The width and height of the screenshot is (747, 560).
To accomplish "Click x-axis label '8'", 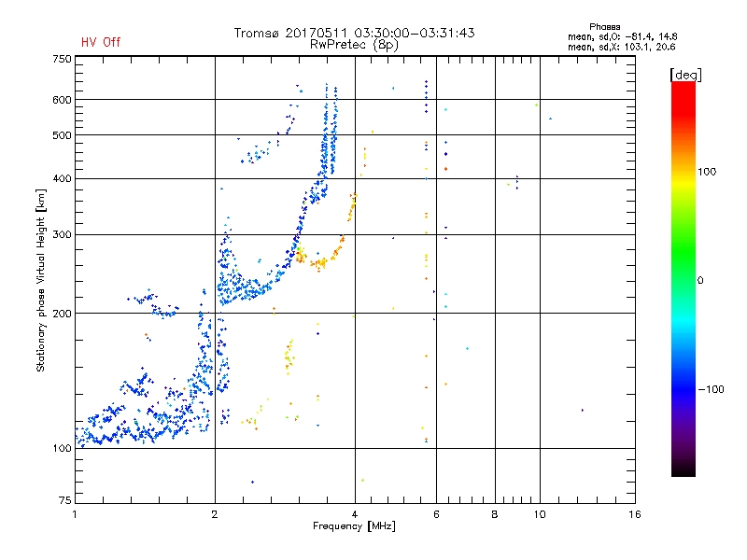I will click(x=495, y=514).
